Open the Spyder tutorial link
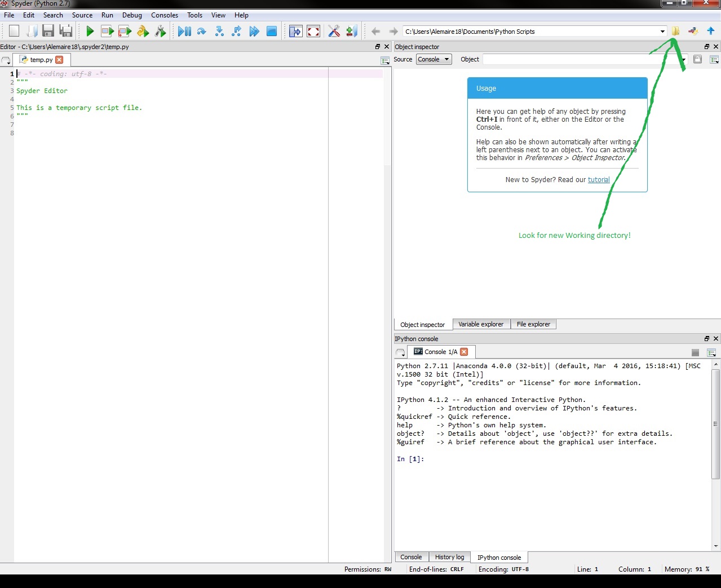 599,180
